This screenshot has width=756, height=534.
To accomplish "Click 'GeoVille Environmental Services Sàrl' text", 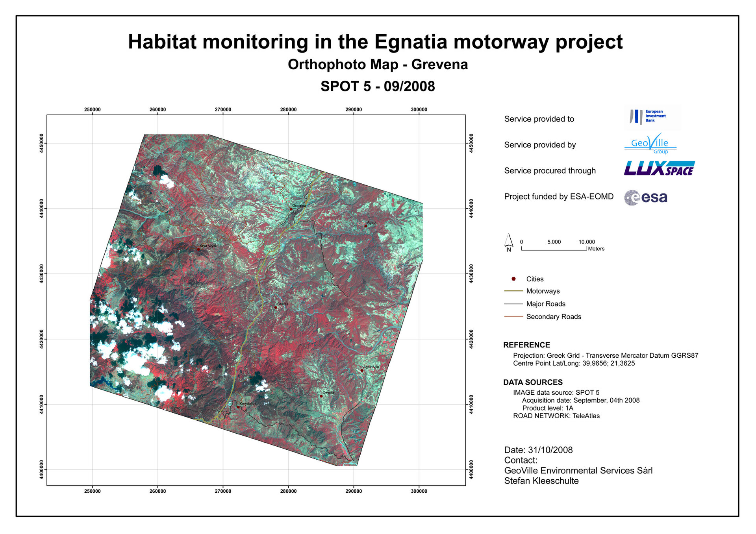I will tap(578, 470).
